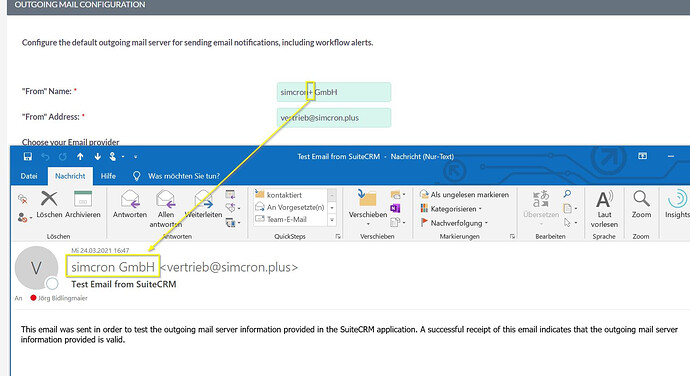Image resolution: width=690 pixels, height=376 pixels.
Task: Click the Redo arrow in Outlook's title bar
Action: pos(62,157)
